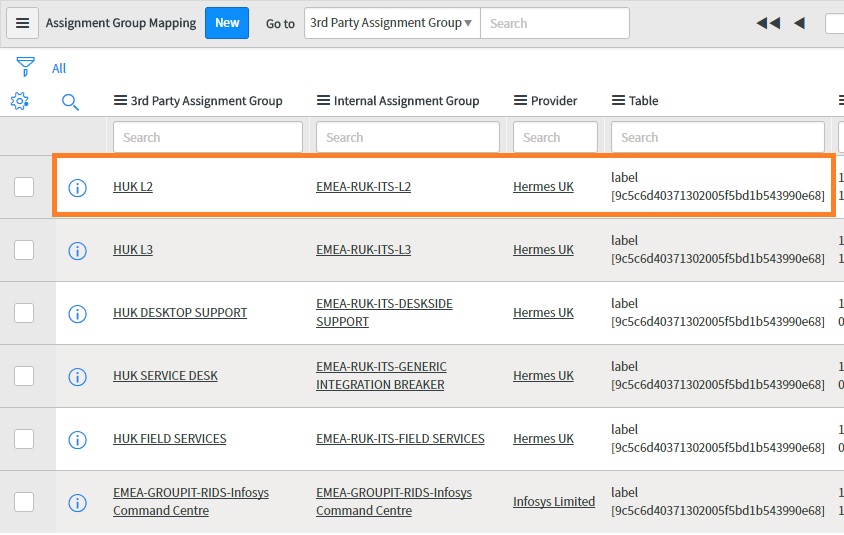Image resolution: width=844 pixels, height=535 pixels.
Task: Open the HUK L2 record link
Action: pos(133,187)
